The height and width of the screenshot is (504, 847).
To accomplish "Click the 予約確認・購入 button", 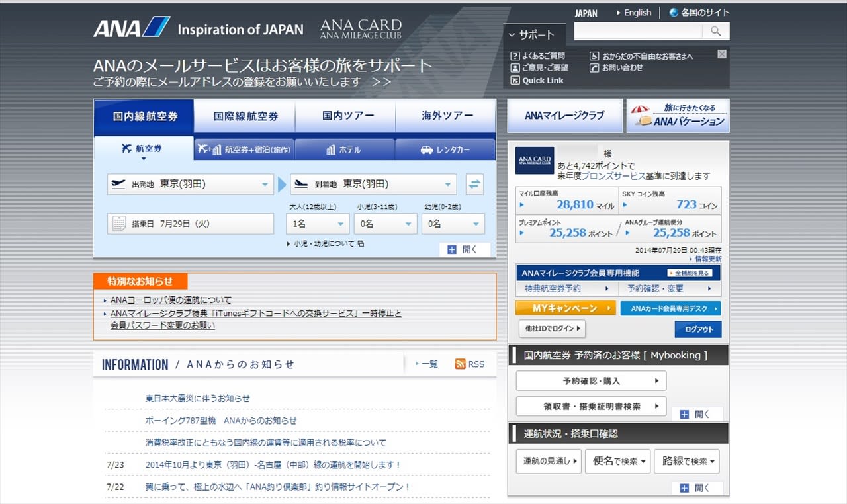I will tap(591, 381).
